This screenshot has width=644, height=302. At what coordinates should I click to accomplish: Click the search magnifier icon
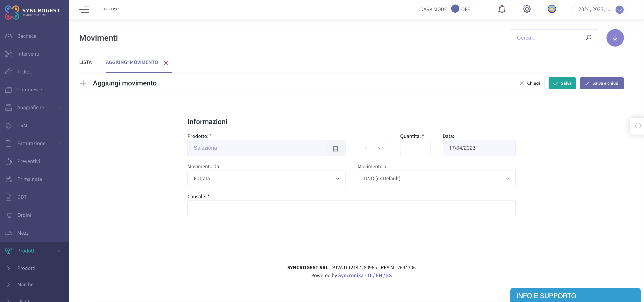click(588, 38)
